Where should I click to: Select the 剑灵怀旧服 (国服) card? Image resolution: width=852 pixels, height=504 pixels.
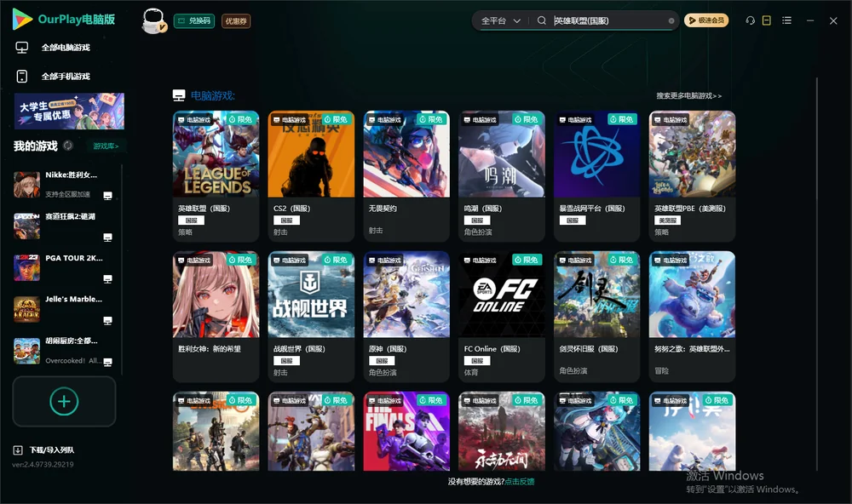pos(596,317)
